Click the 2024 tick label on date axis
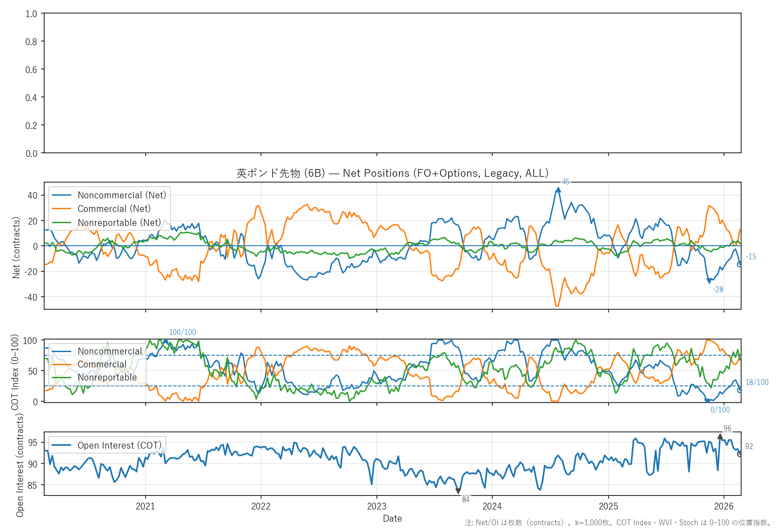The height and width of the screenshot is (532, 779). coord(492,506)
